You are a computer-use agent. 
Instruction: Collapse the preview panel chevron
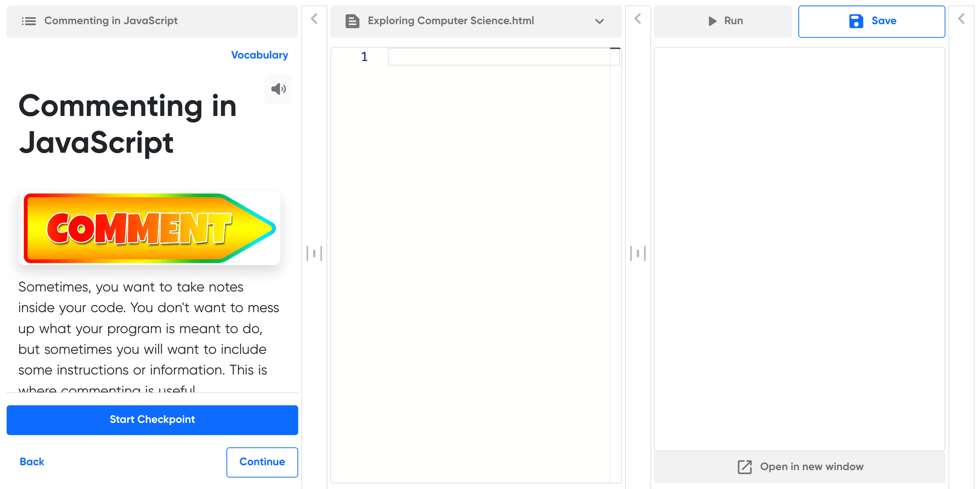tap(961, 19)
